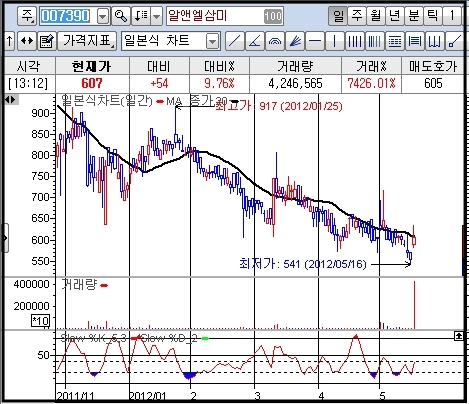Open the stock code 007390 dropdown
The image size is (469, 404).
tap(103, 16)
